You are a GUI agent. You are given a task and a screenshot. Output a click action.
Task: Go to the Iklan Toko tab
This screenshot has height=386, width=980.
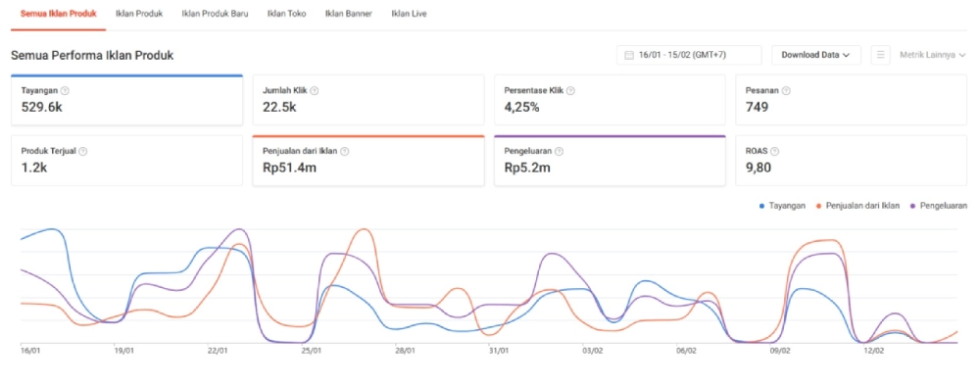286,13
